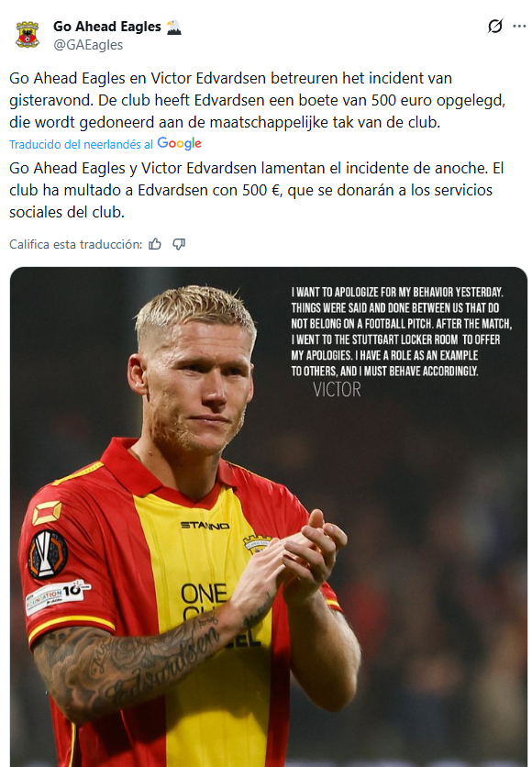Click the Stanno logo on the jersey
The width and height of the screenshot is (532, 767).
[205, 526]
